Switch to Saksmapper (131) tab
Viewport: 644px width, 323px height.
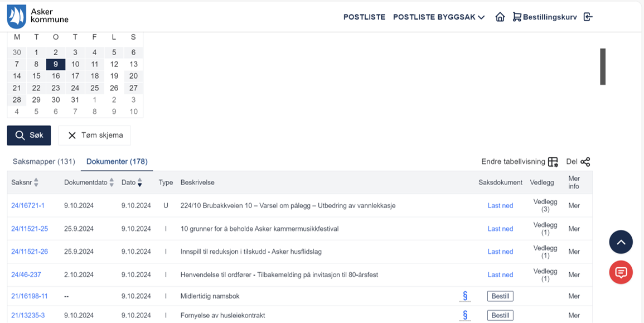tap(43, 162)
